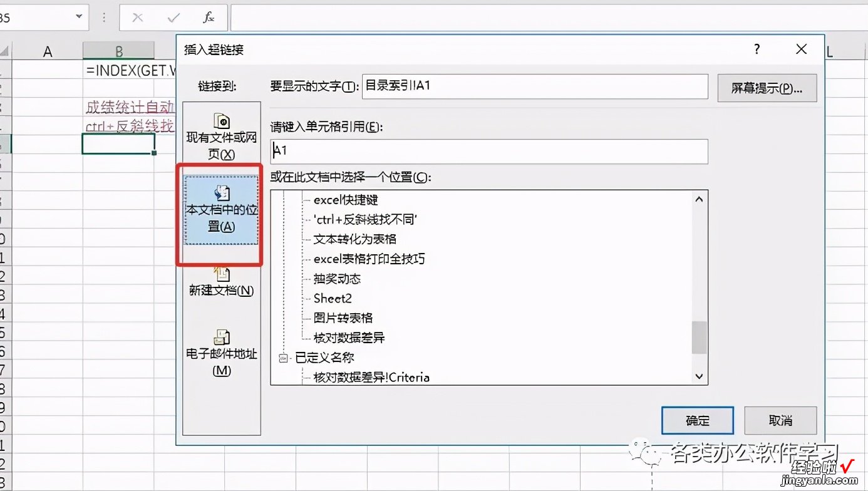Choose 'E-mail Address' link option

pyautogui.click(x=222, y=353)
